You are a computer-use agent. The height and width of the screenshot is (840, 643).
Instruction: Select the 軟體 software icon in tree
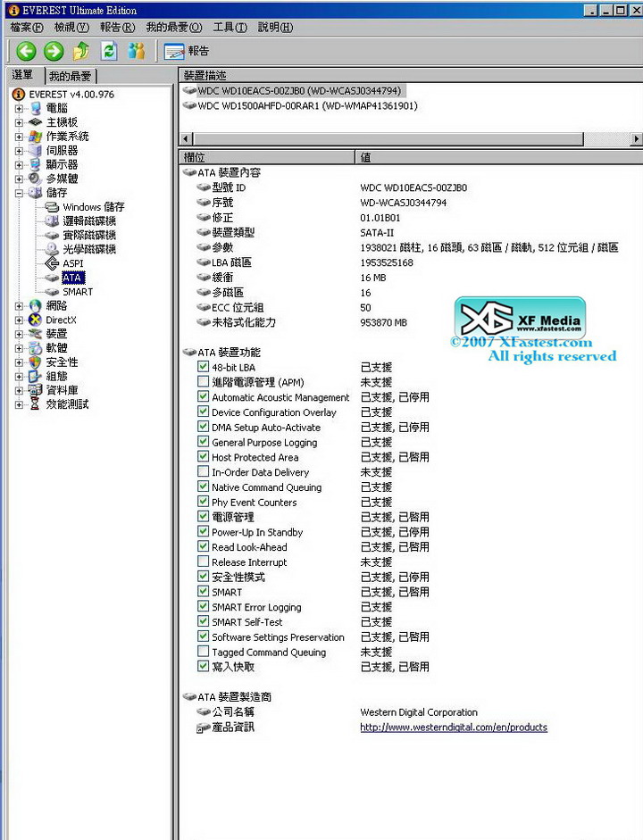click(x=36, y=347)
